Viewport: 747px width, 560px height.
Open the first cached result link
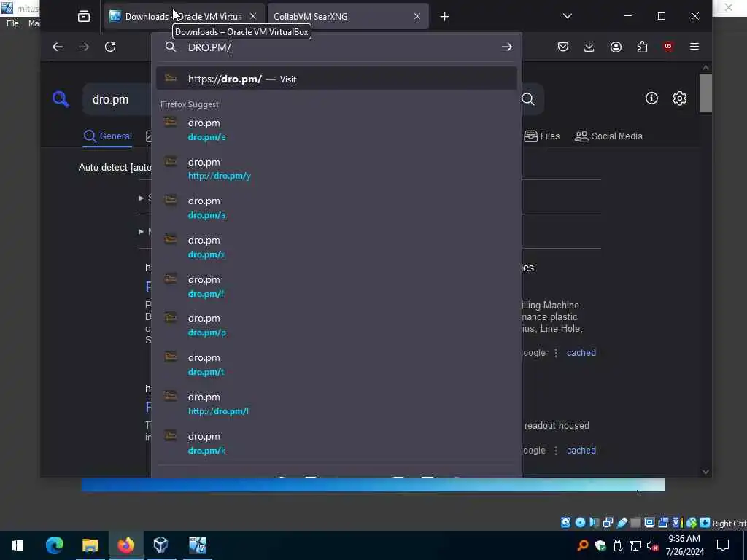click(581, 353)
